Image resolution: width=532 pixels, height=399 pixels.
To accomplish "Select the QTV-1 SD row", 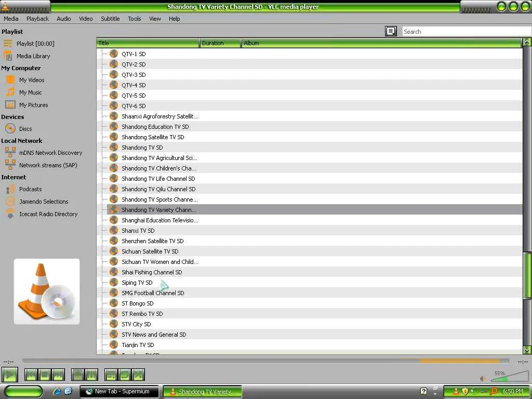I will pos(309,54).
